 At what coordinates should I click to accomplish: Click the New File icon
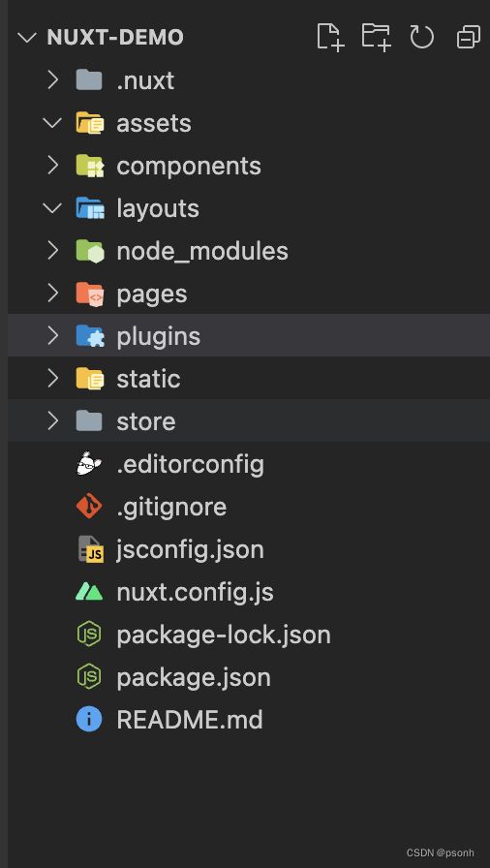coord(330,38)
